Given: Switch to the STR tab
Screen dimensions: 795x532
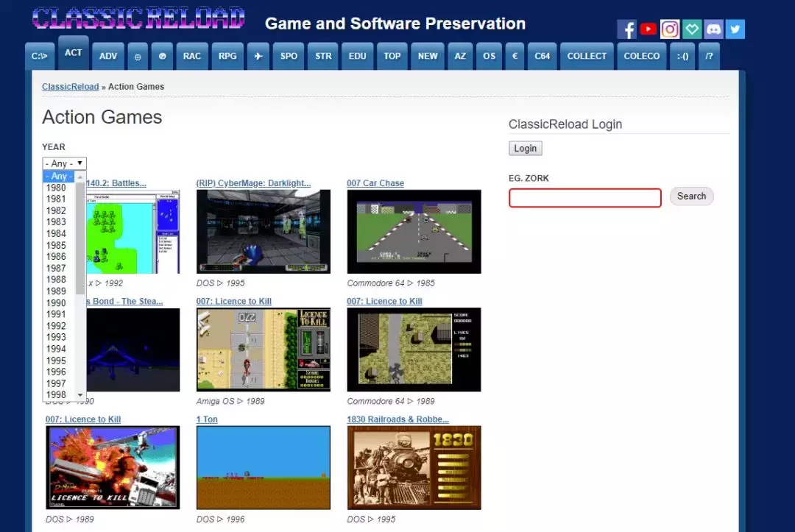Looking at the screenshot, I should click(x=323, y=56).
